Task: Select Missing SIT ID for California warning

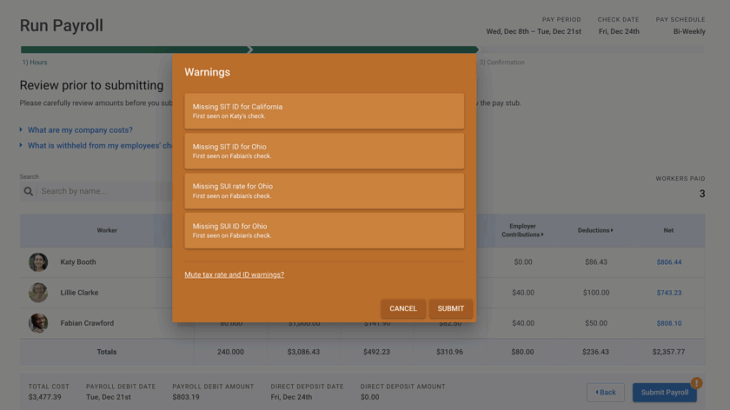Action: [324, 111]
